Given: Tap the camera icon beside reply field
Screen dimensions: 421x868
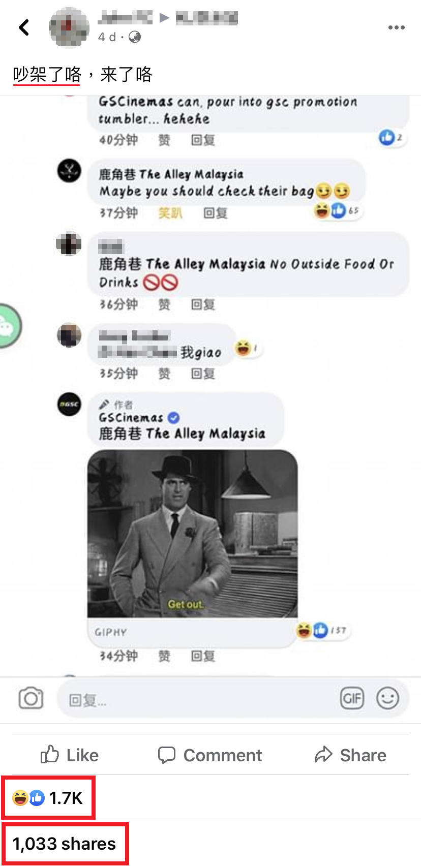Looking at the screenshot, I should (31, 698).
